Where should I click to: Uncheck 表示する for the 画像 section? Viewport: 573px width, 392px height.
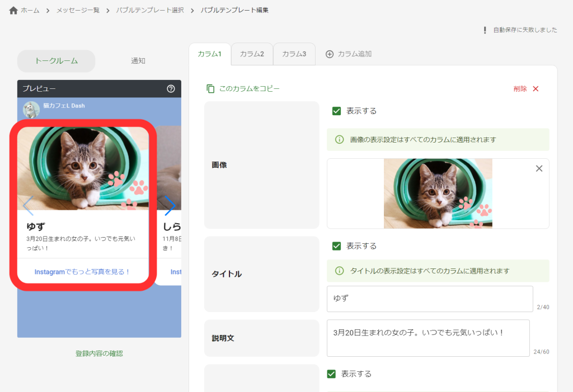pos(336,111)
